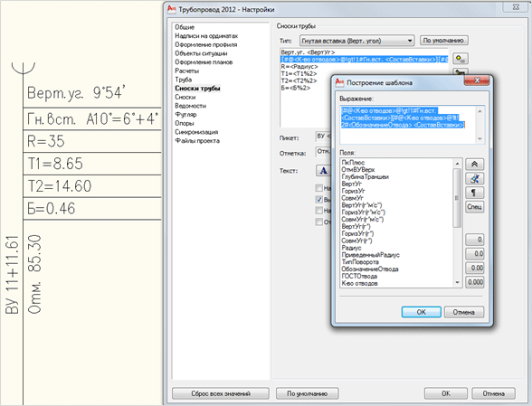
Task: Select line 'Верт.уг. <ВертУг>' in template list
Action: point(308,52)
